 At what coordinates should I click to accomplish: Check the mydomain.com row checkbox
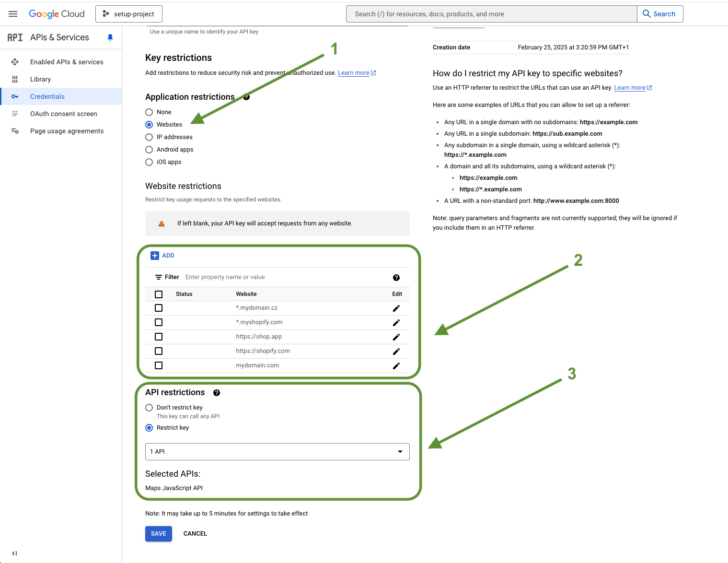[159, 365]
